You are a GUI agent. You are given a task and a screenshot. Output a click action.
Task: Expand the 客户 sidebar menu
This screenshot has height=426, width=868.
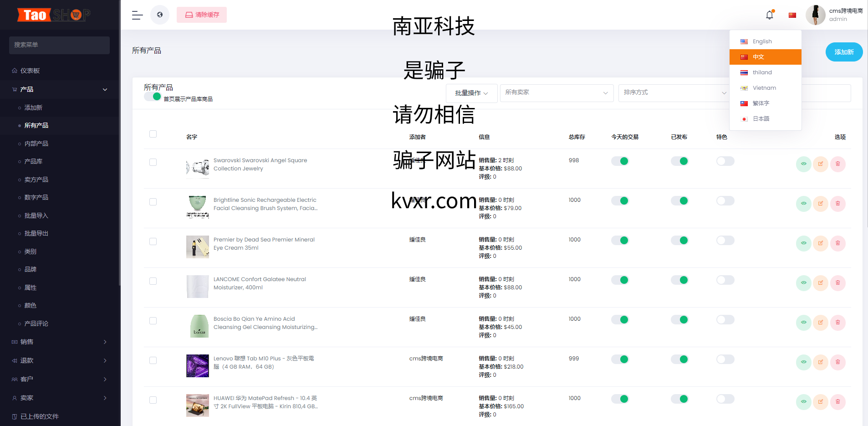click(60, 379)
